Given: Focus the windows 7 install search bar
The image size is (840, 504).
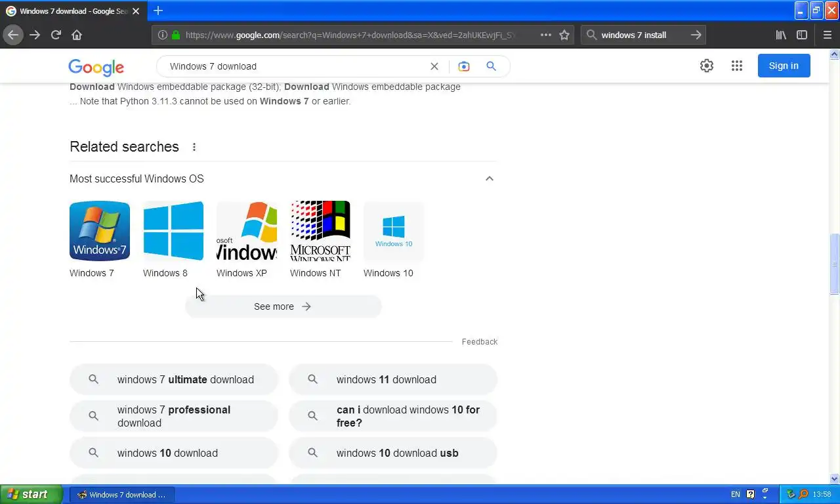Looking at the screenshot, I should pyautogui.click(x=643, y=35).
